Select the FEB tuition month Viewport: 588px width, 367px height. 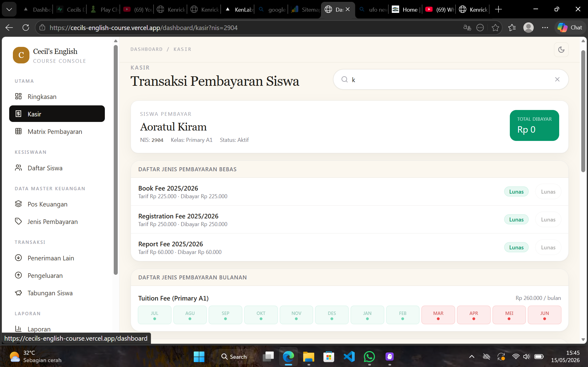click(403, 315)
